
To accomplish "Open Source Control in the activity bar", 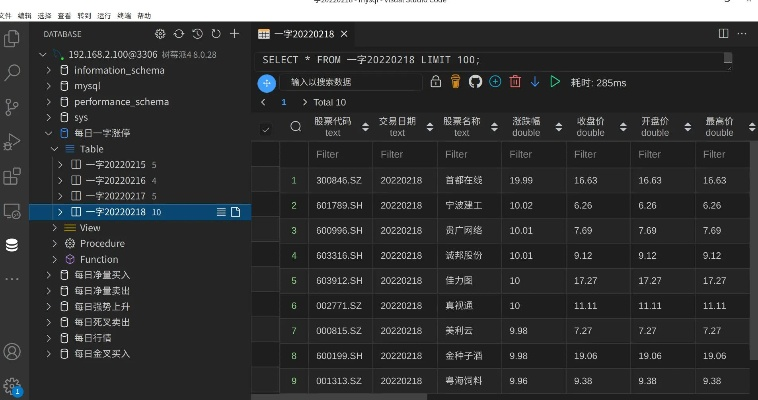I will click(x=12, y=107).
